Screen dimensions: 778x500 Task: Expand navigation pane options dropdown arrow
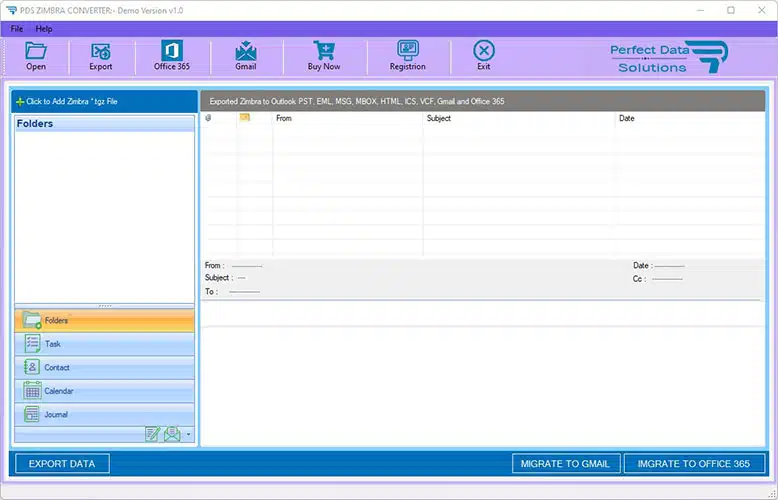pyautogui.click(x=189, y=435)
